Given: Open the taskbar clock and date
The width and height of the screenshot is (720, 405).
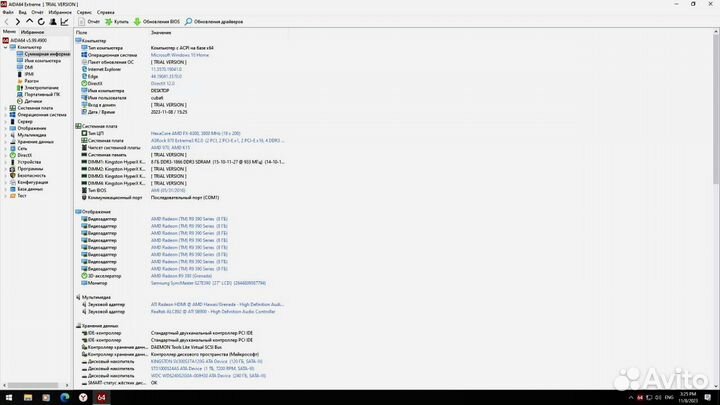Looking at the screenshot, I should (x=688, y=397).
